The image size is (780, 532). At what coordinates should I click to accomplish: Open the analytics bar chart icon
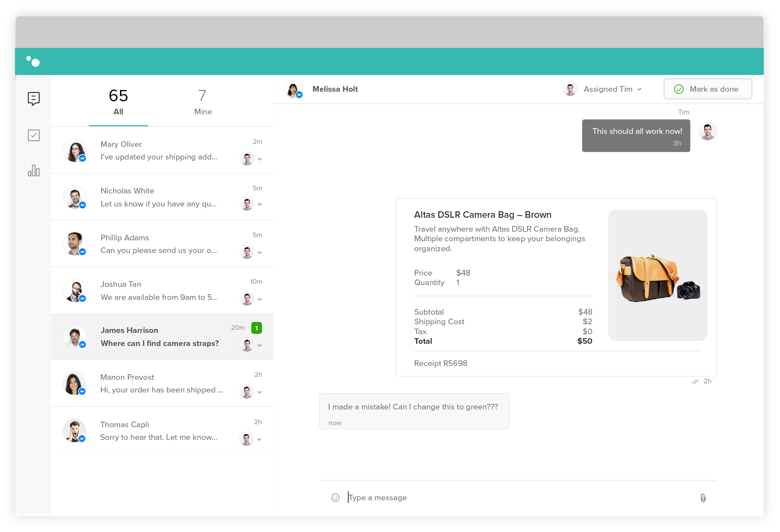click(33, 170)
